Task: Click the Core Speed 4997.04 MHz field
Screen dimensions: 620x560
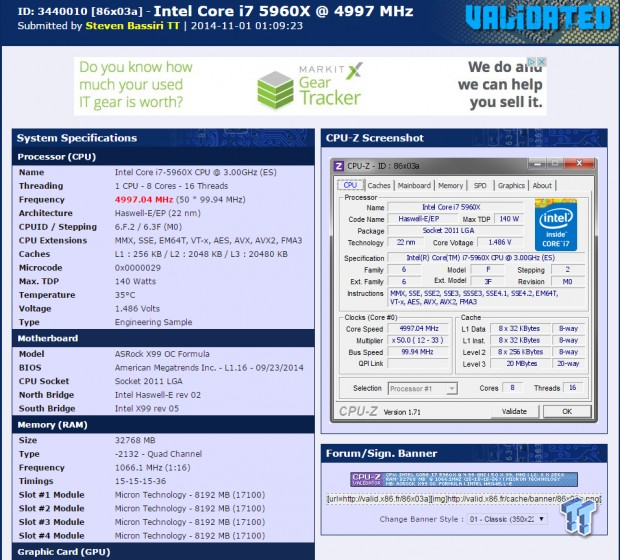Action: (x=419, y=329)
